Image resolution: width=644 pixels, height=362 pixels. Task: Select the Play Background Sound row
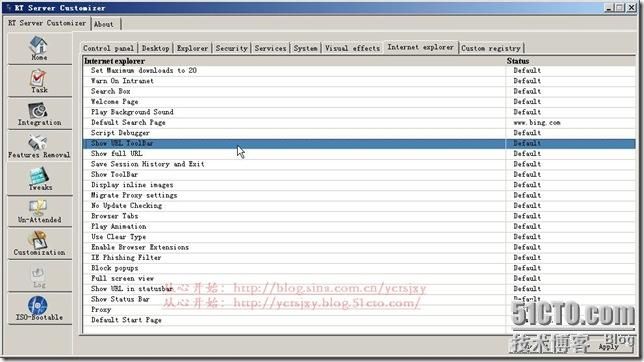359,112
